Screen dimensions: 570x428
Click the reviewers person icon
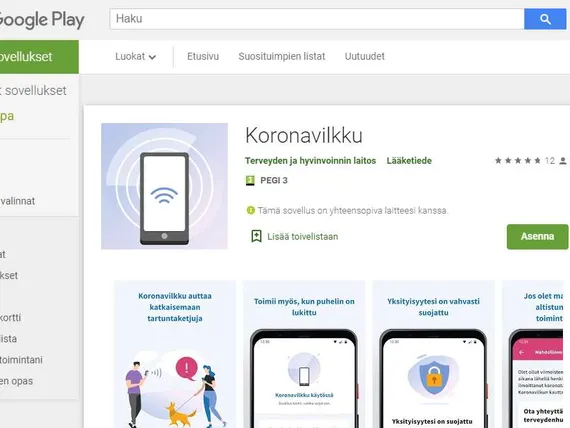point(563,160)
